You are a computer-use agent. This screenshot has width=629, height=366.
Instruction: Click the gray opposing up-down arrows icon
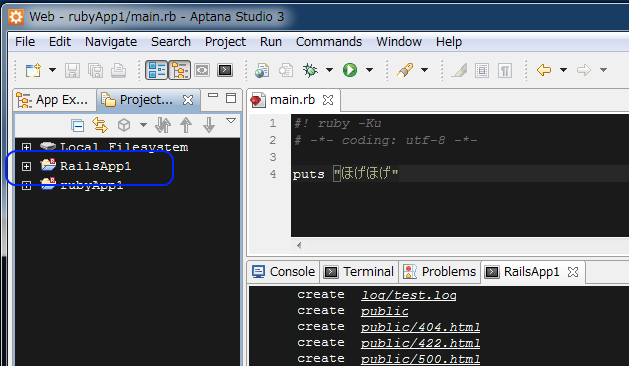click(163, 125)
